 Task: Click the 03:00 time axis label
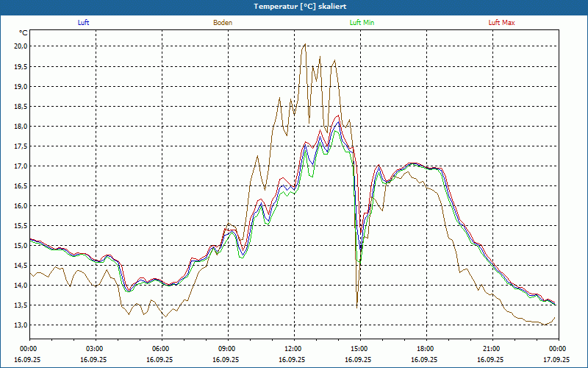[95, 349]
